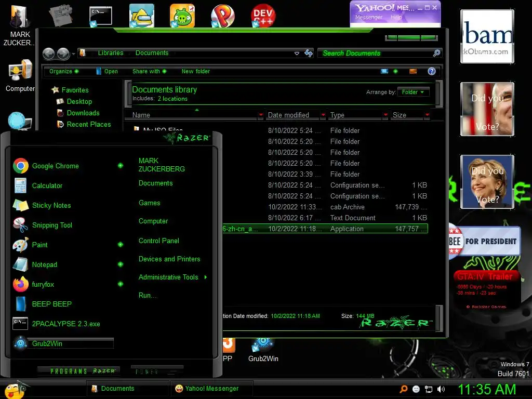Open Type column filter dropdown arrow
Viewport: 532px width, 399px height.
(x=385, y=115)
